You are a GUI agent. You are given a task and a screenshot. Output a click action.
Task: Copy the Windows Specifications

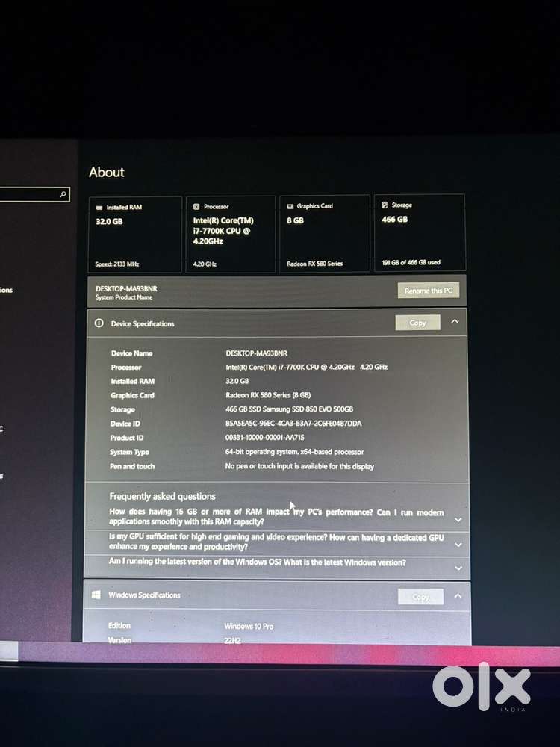pos(420,596)
